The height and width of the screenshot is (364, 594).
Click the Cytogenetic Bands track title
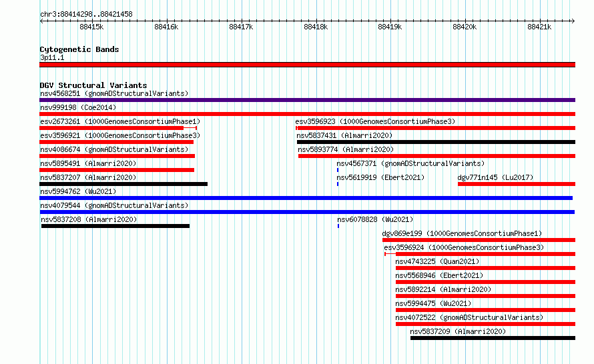tap(79, 49)
